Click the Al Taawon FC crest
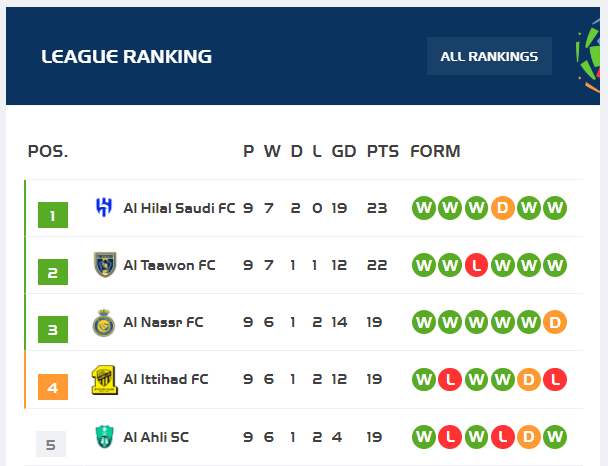This screenshot has width=608, height=466. tap(105, 264)
